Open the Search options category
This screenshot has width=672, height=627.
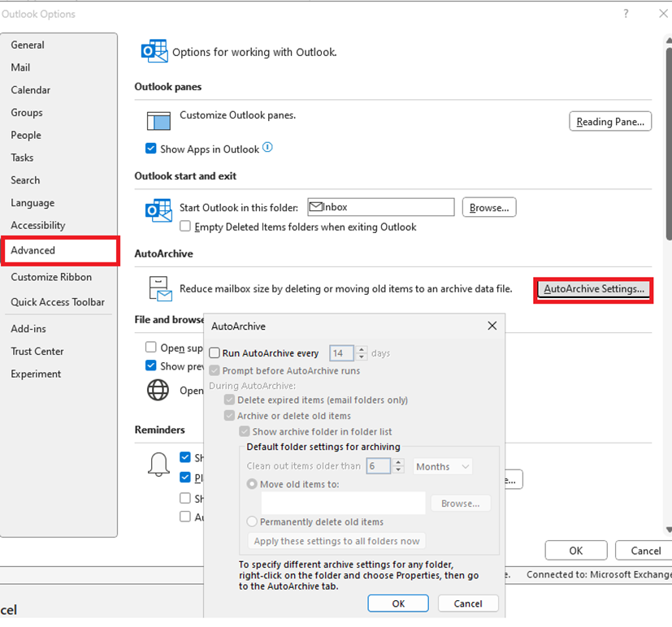coord(25,180)
